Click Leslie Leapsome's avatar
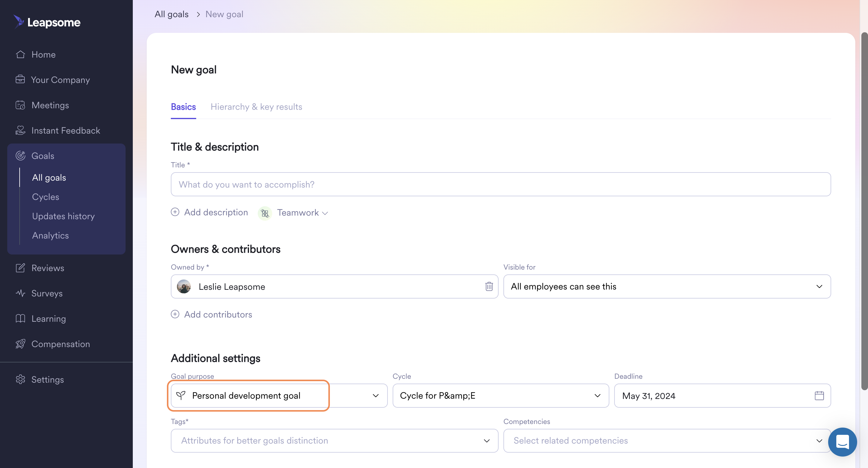The height and width of the screenshot is (468, 868). coord(183,286)
